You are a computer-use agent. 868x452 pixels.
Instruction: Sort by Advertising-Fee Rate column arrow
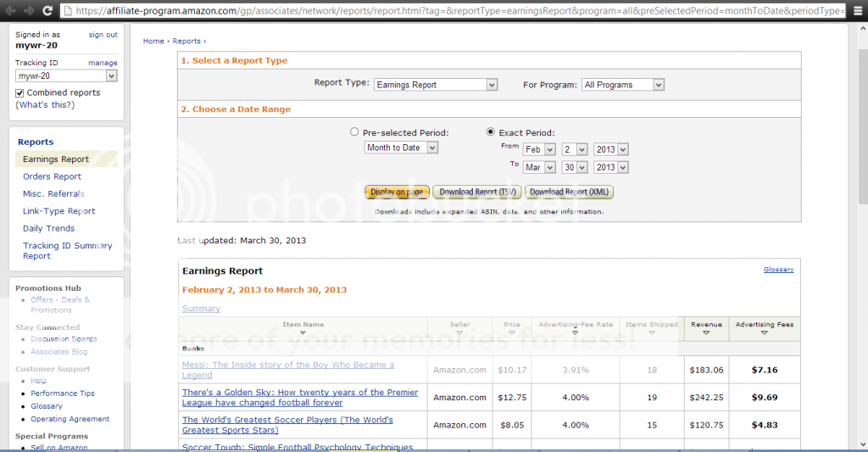(x=576, y=333)
